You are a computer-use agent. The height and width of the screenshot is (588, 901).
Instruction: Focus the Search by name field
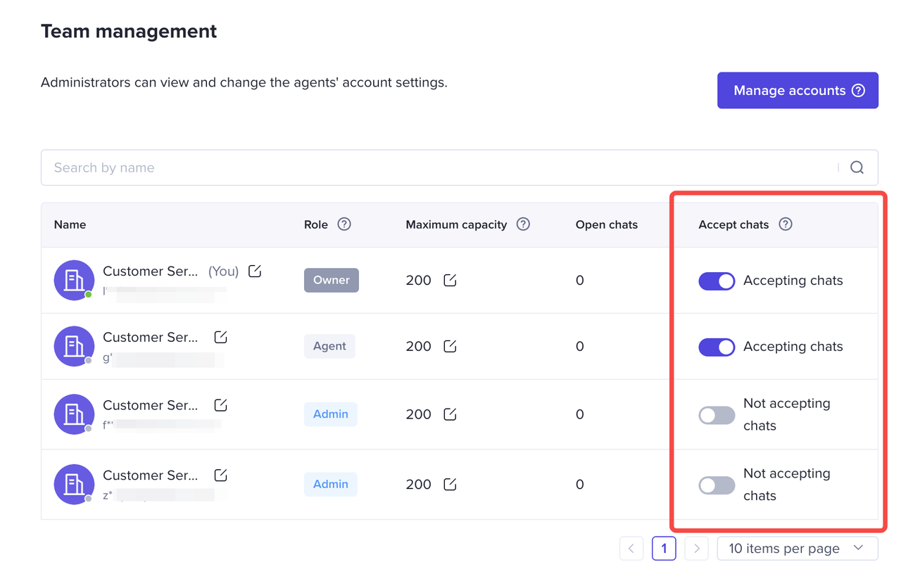tap(436, 167)
